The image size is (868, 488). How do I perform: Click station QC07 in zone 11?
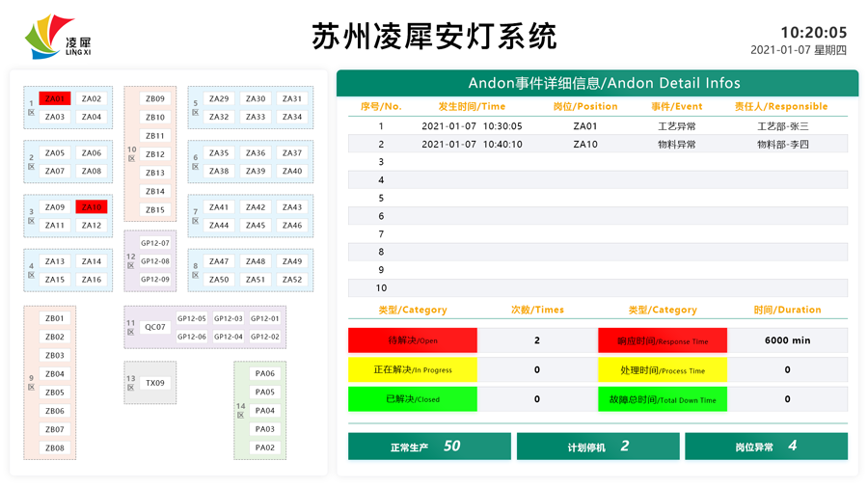click(155, 328)
